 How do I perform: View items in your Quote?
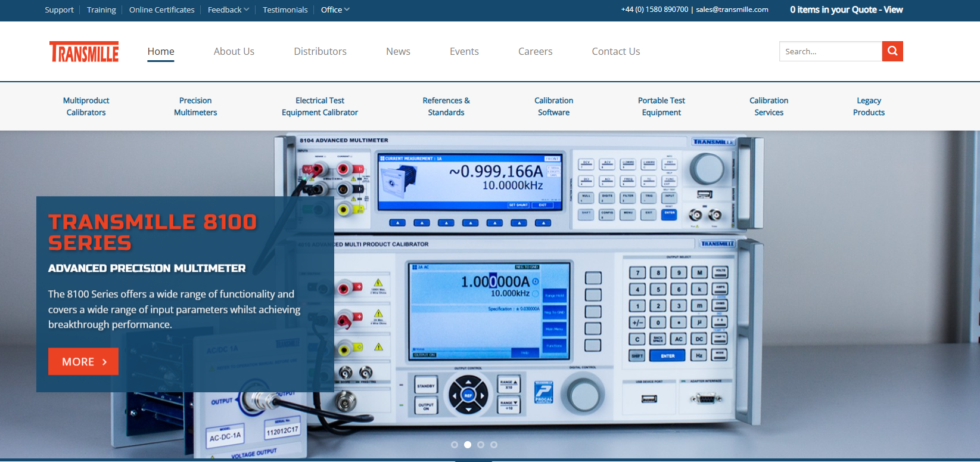(x=846, y=10)
